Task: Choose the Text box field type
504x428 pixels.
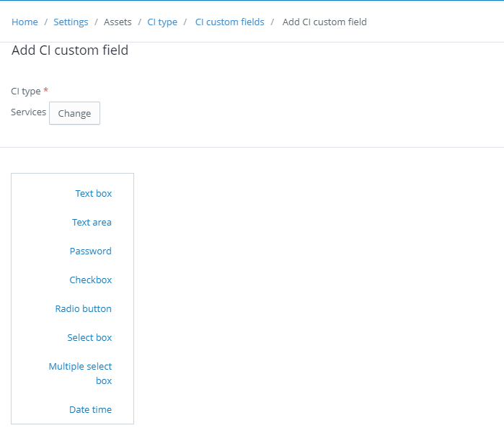Action: pos(94,193)
